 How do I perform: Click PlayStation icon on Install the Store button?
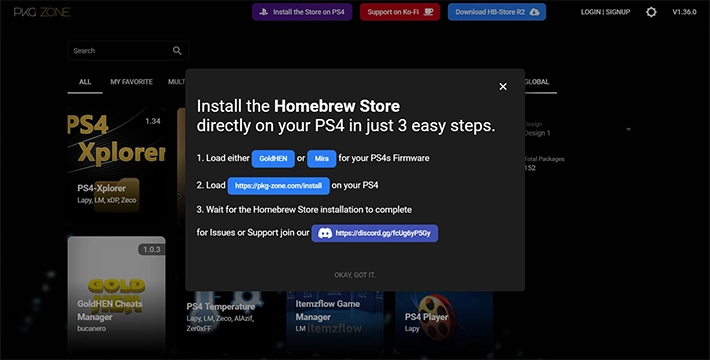click(264, 12)
